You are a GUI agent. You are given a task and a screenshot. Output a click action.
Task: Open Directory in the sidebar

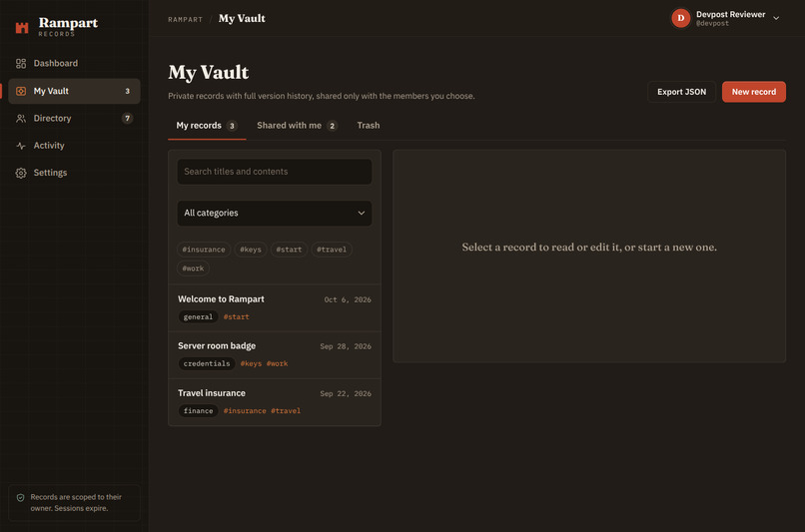pyautogui.click(x=74, y=119)
